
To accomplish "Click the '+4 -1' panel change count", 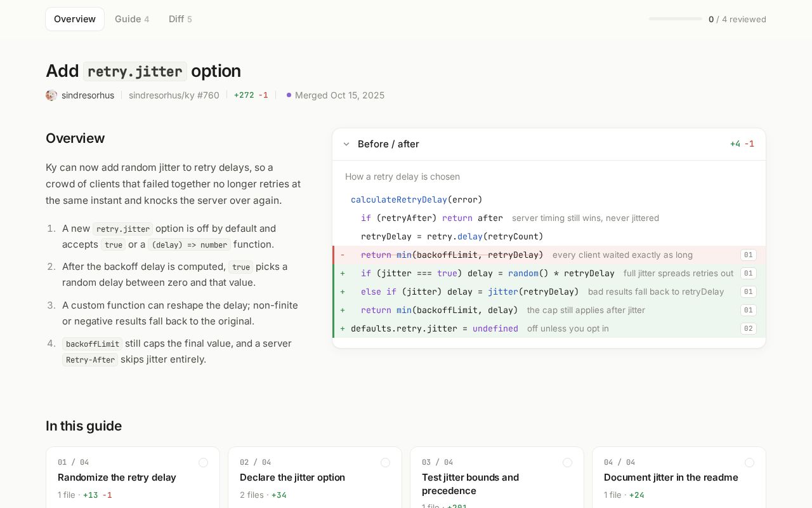I will tap(742, 144).
